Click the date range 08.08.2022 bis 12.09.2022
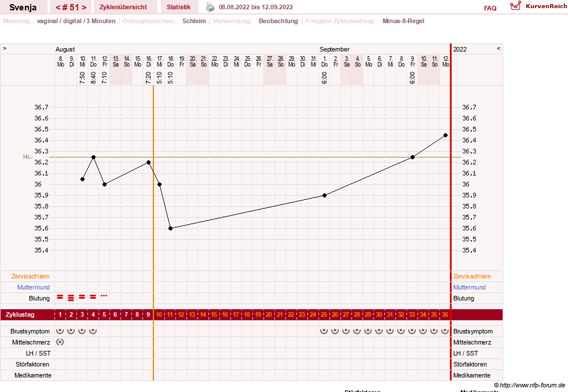Image resolution: width=568 pixels, height=392 pixels. pos(256,7)
